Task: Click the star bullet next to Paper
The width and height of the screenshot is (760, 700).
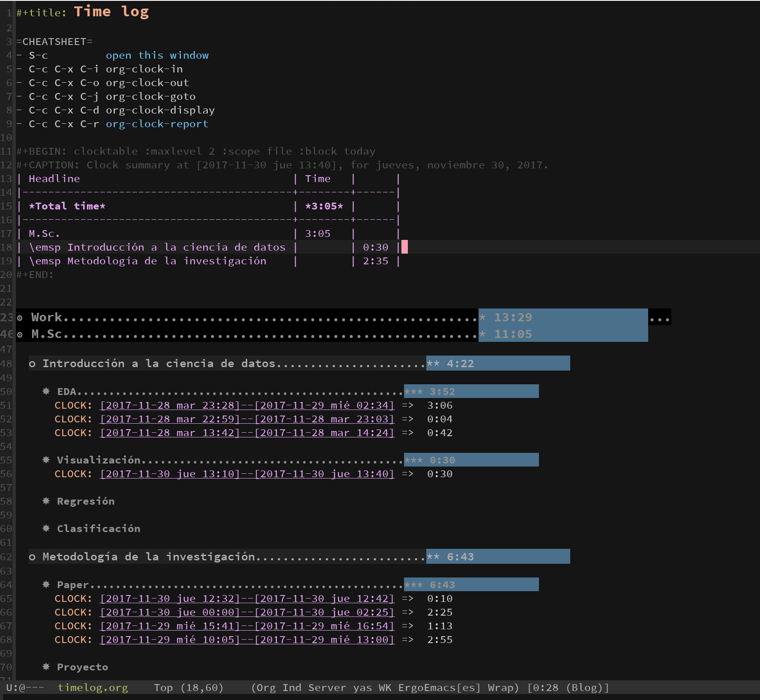Action: (x=46, y=584)
